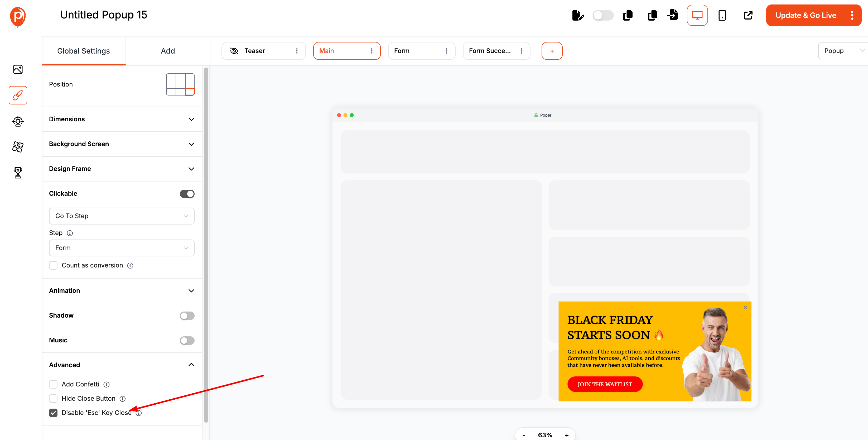
Task: Select desktop monitor preview icon
Action: point(697,16)
